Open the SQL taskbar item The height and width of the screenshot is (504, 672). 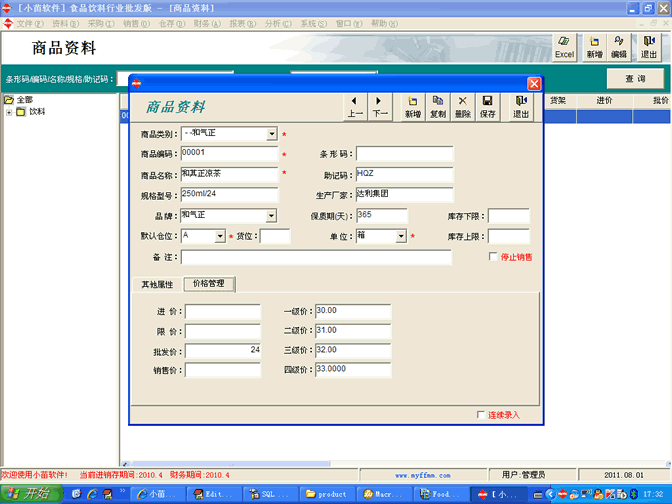click(x=271, y=494)
